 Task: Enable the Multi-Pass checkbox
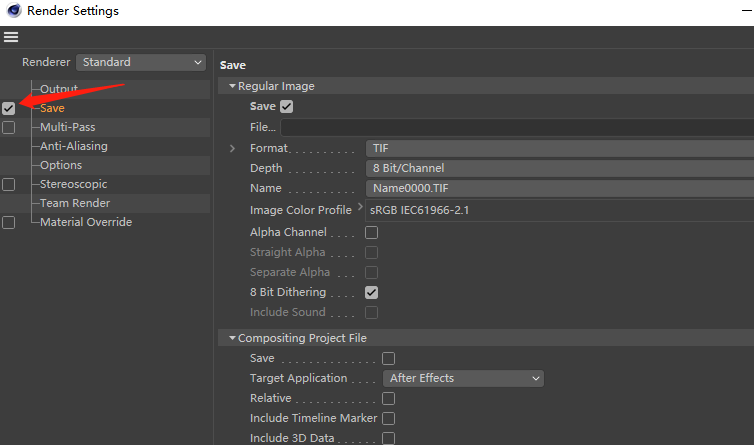[x=9, y=128]
